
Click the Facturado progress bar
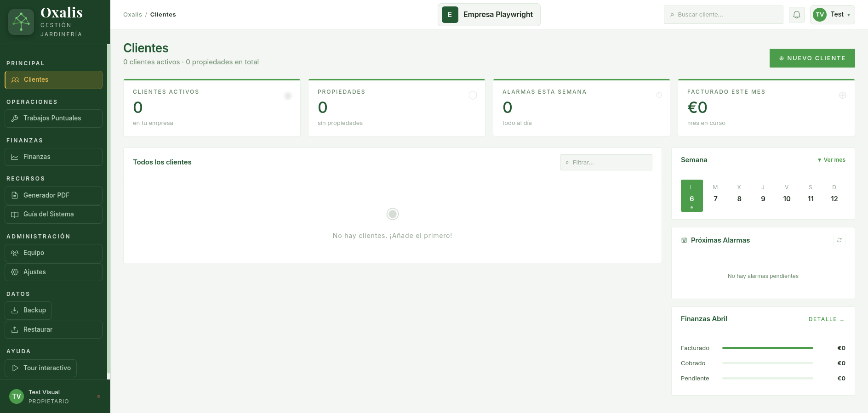(768, 348)
